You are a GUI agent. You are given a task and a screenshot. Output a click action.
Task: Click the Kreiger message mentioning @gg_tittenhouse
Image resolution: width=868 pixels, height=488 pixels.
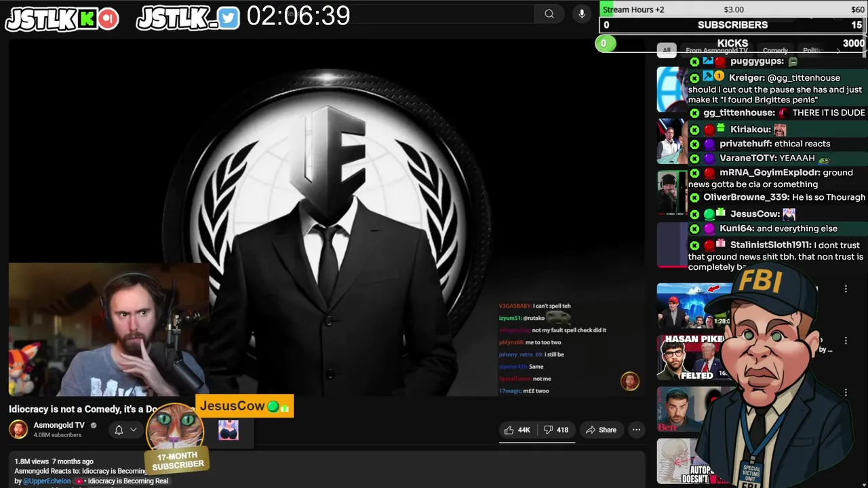pos(775,89)
